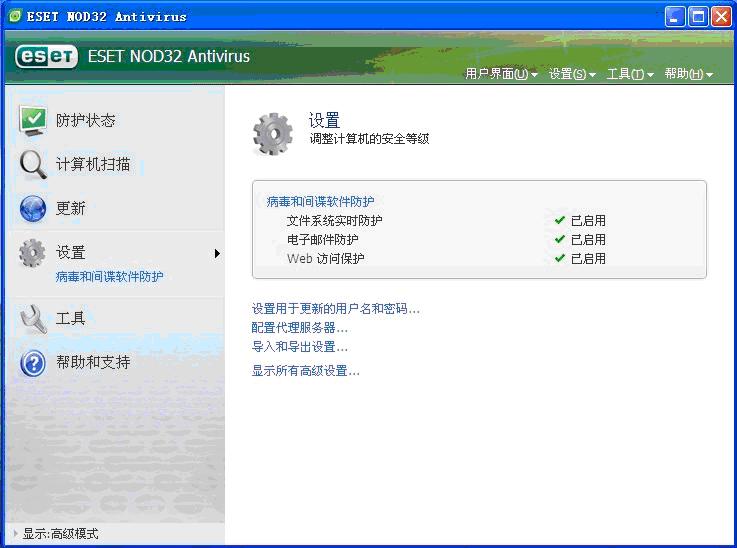Viewport: 737px width, 548px height.
Task: Click 配置代理服务器... link
Action: (300, 328)
